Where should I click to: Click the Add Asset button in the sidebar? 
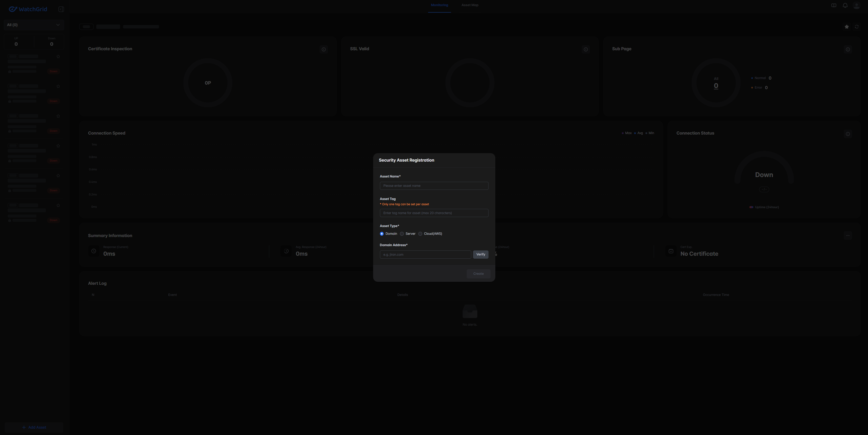pos(34,427)
